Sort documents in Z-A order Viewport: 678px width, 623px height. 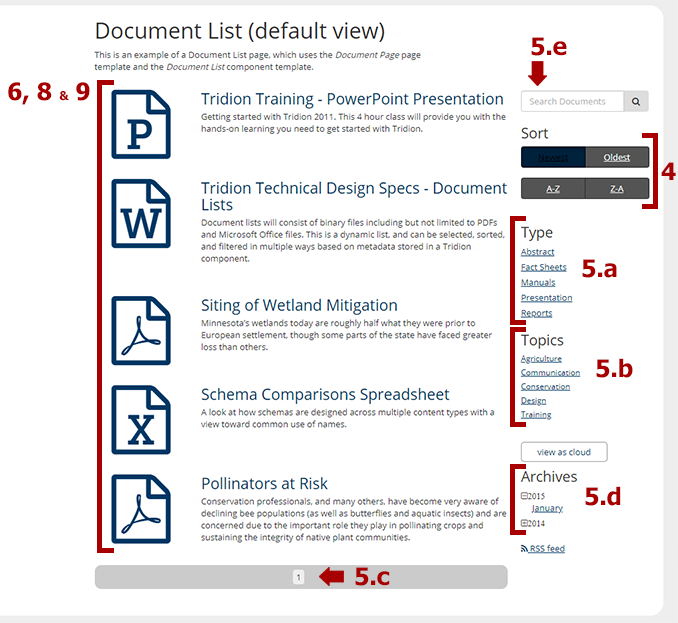pos(617,188)
